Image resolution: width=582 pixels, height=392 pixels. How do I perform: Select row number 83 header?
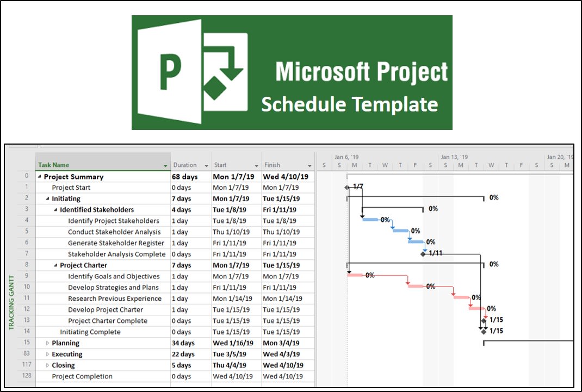26,354
